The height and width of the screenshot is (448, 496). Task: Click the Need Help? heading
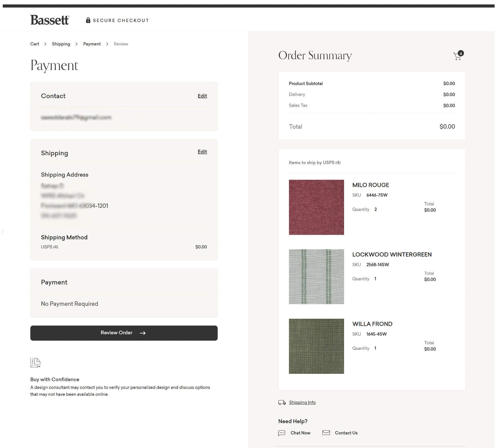(x=293, y=421)
